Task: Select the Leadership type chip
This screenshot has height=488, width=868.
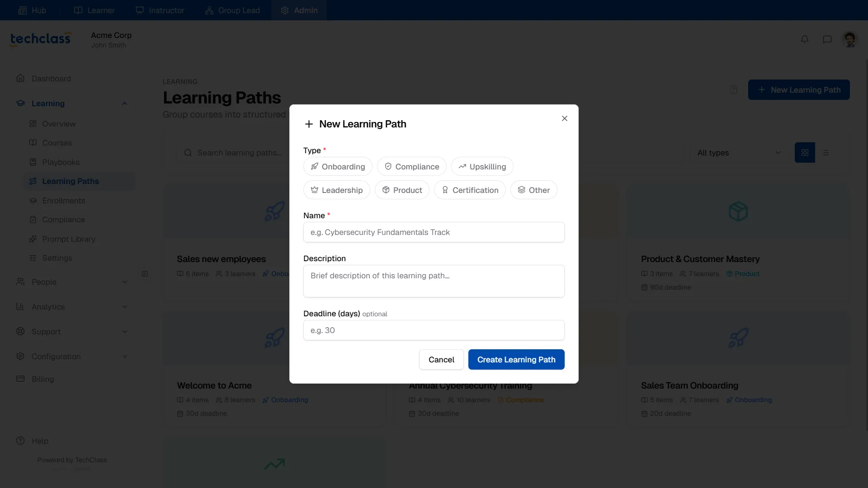Action: coord(336,190)
